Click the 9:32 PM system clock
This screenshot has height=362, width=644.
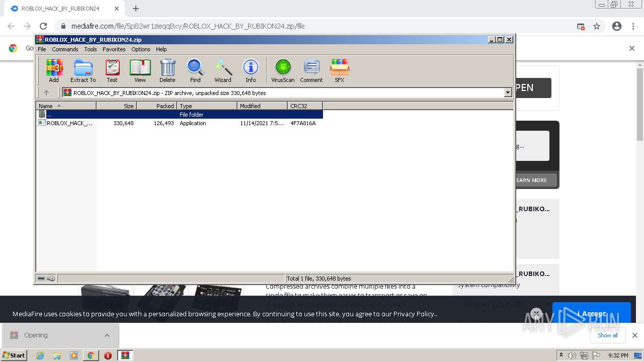(x=618, y=355)
